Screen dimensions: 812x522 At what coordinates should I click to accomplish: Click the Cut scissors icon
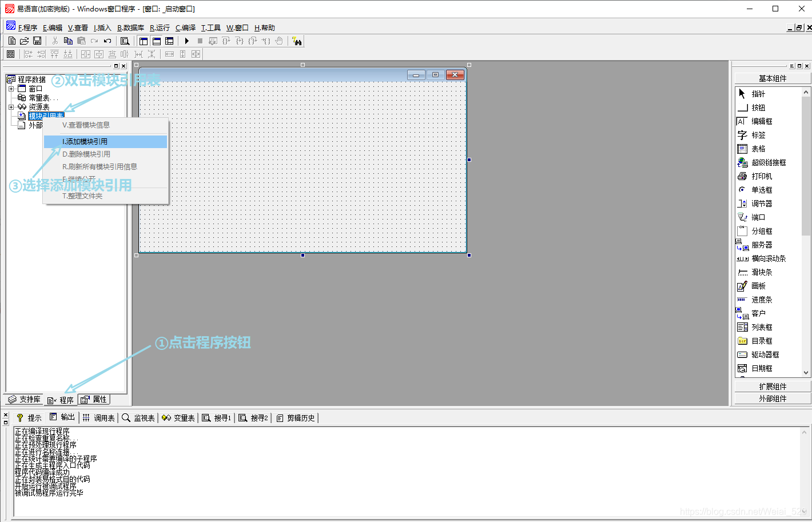tap(55, 41)
